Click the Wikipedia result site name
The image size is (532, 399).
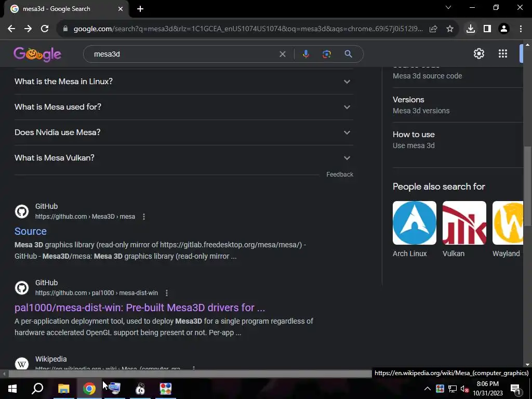(51, 359)
